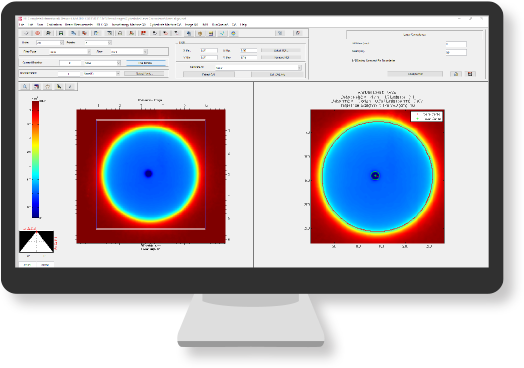Click the legend box on the right plot
Image resolution: width=524 pixels, height=368 pixels.
427,116
